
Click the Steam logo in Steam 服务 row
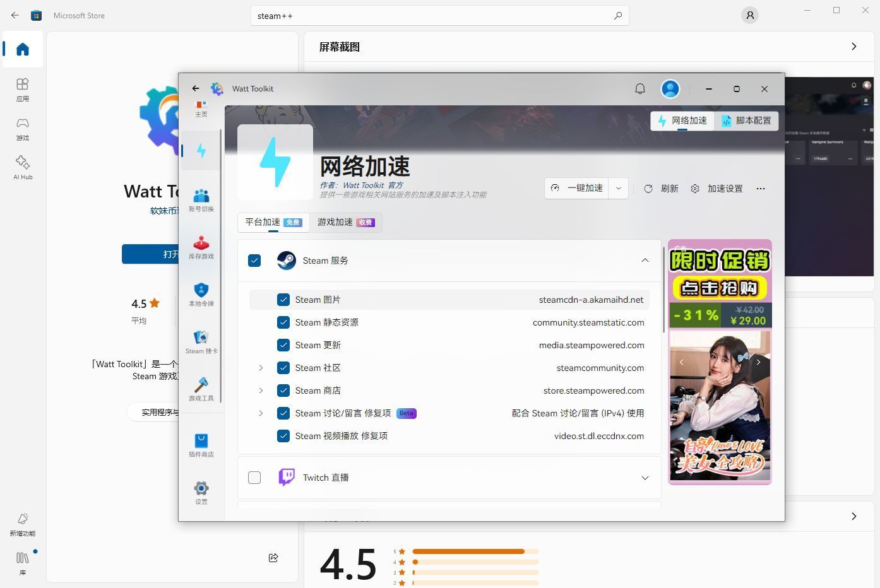(x=287, y=261)
